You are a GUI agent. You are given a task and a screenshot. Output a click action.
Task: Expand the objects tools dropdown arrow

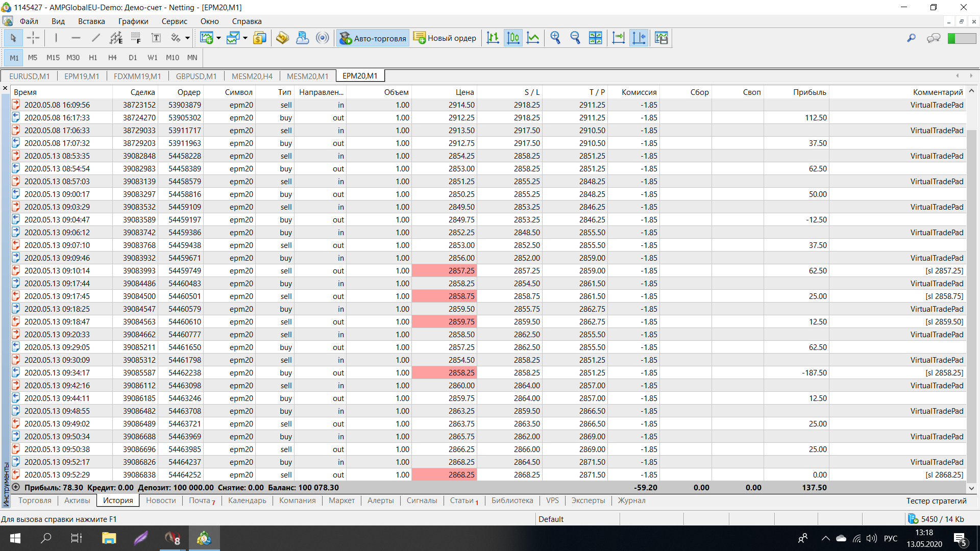(x=187, y=38)
